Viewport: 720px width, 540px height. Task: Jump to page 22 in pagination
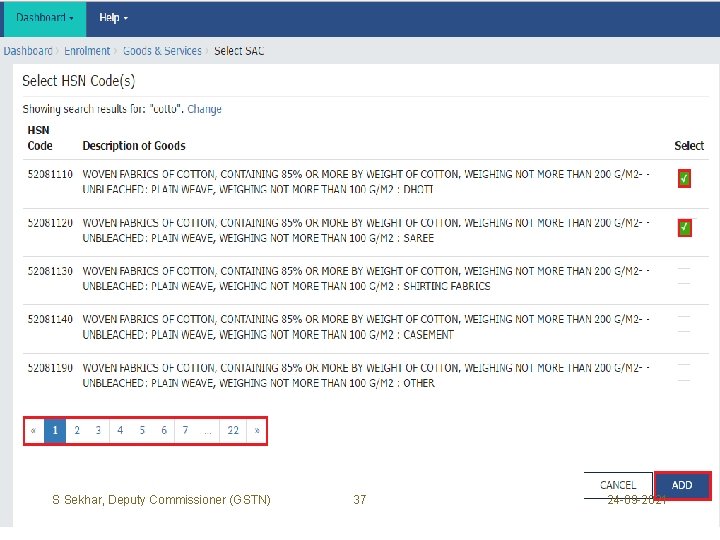233,431
